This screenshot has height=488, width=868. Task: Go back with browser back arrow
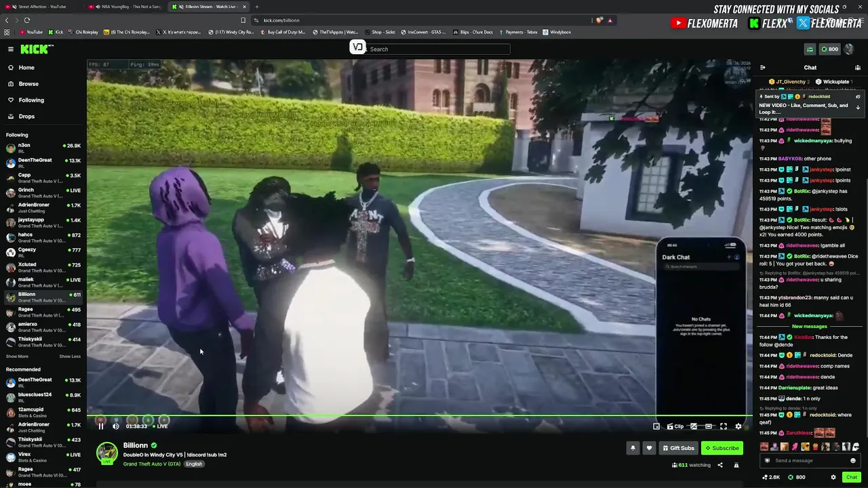(7, 20)
